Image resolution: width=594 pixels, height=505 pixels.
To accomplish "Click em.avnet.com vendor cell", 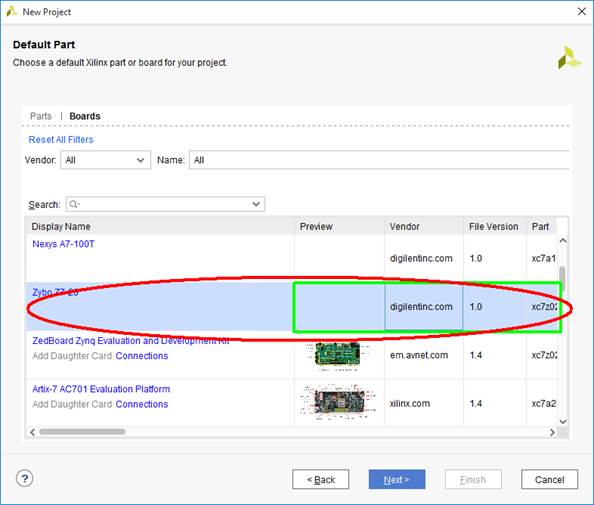I will tap(419, 355).
